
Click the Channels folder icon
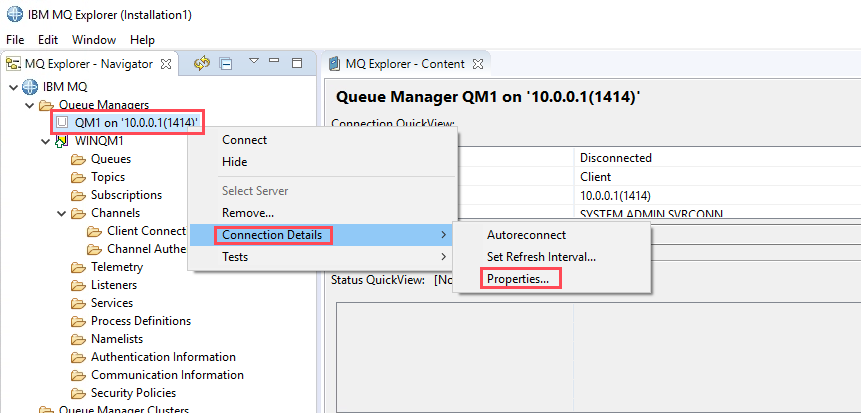coord(79,213)
